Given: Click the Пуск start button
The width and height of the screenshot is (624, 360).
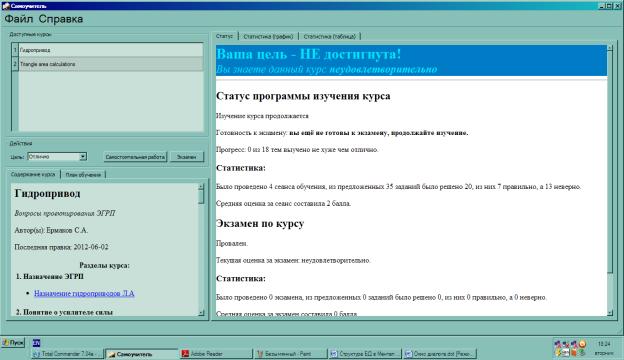Looking at the screenshot, I should (13, 342).
